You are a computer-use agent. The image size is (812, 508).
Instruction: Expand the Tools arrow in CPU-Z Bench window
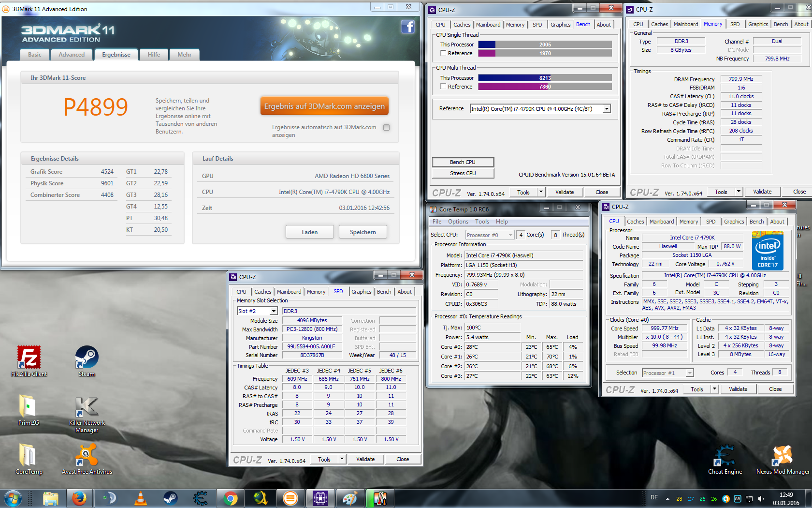click(x=541, y=192)
